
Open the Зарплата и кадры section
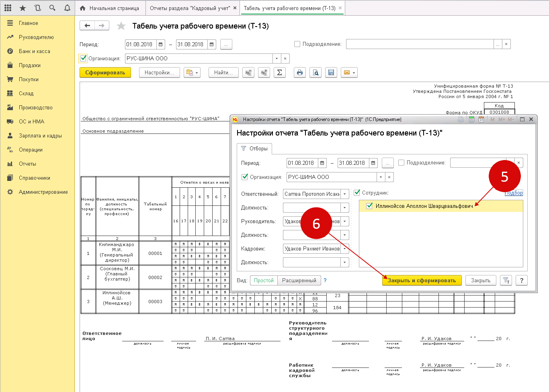[x=40, y=136]
